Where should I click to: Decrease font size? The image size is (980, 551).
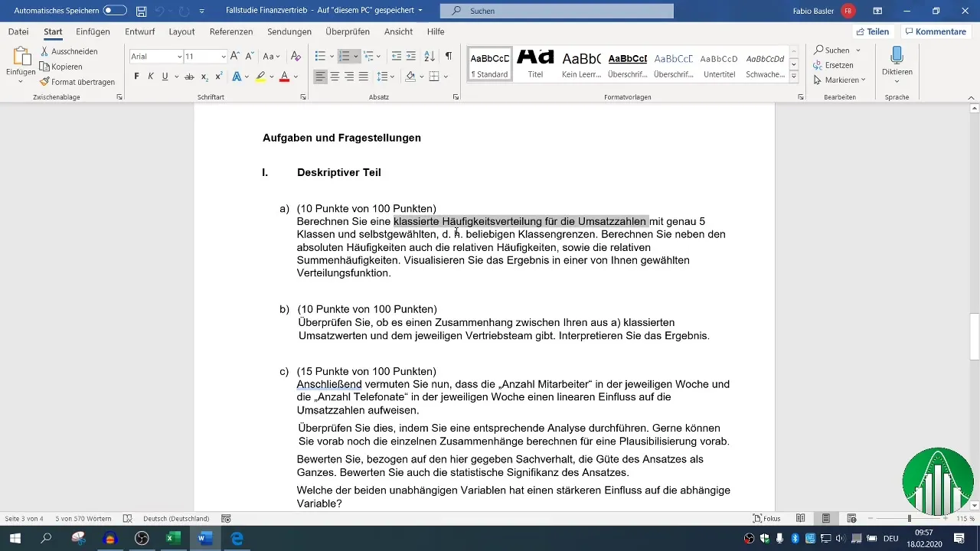pos(250,57)
